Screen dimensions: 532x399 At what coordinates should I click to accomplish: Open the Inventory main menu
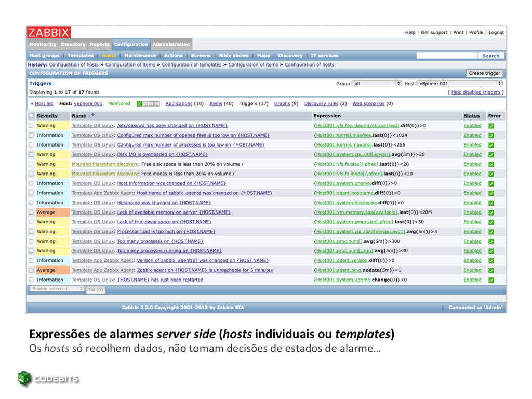(73, 44)
